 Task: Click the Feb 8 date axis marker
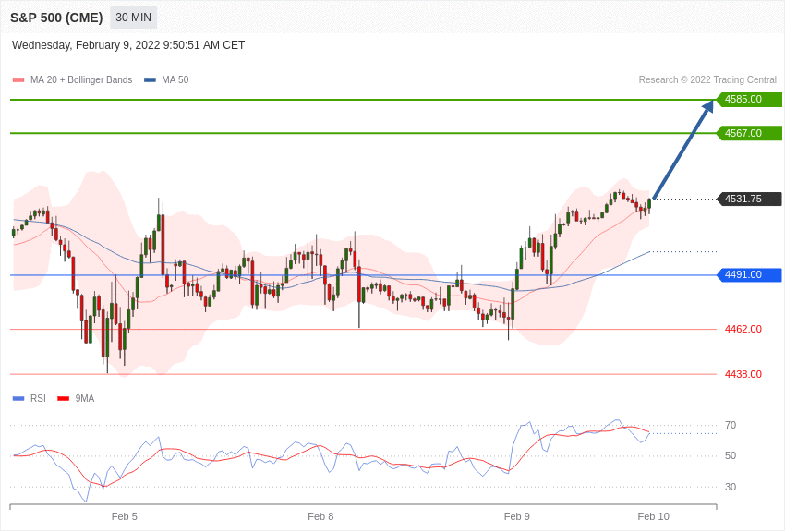[x=320, y=516]
